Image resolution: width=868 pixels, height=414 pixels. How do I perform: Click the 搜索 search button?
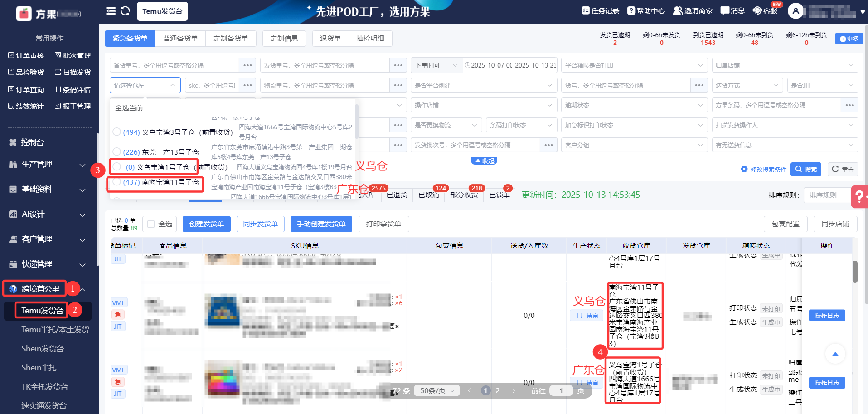(x=806, y=169)
